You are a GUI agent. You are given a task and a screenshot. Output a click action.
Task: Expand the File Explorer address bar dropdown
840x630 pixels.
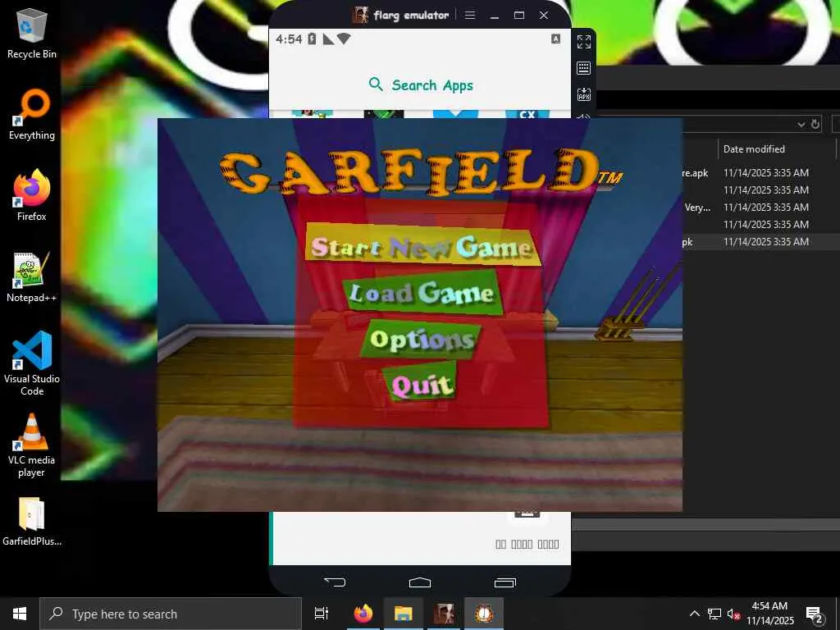[x=801, y=125]
